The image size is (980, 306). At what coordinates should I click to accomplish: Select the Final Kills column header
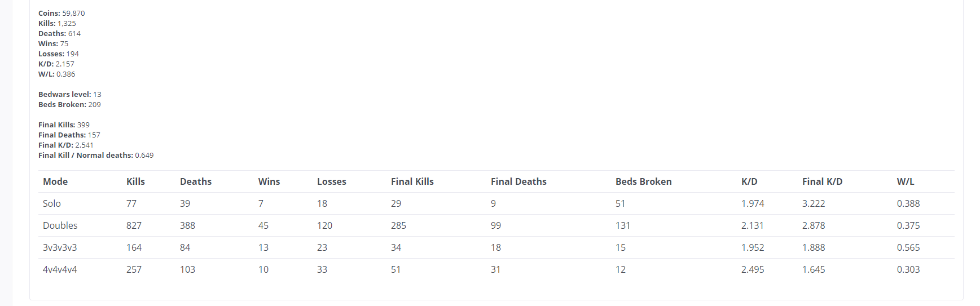[412, 181]
